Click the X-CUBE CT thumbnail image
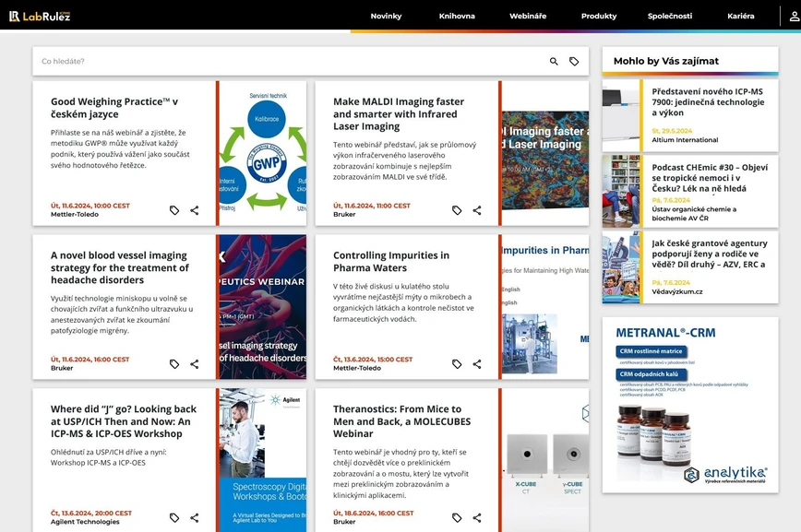This screenshot has height=532, width=801. click(545, 460)
